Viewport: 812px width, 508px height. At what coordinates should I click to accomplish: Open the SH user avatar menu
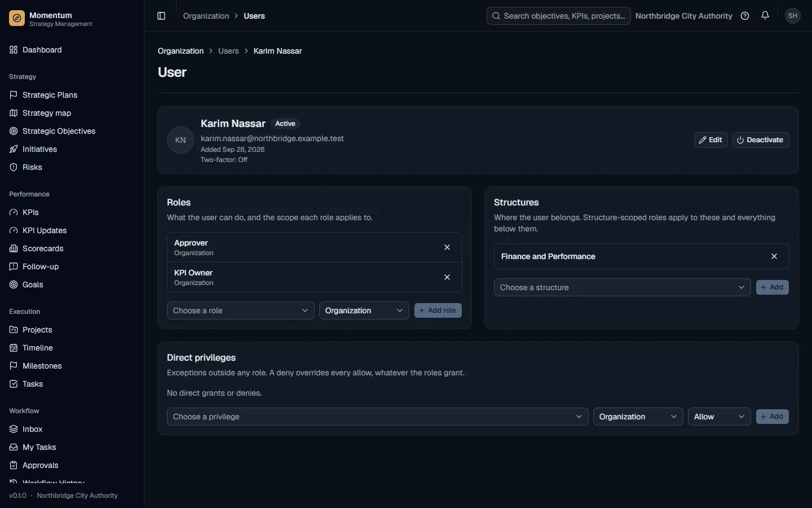point(793,16)
